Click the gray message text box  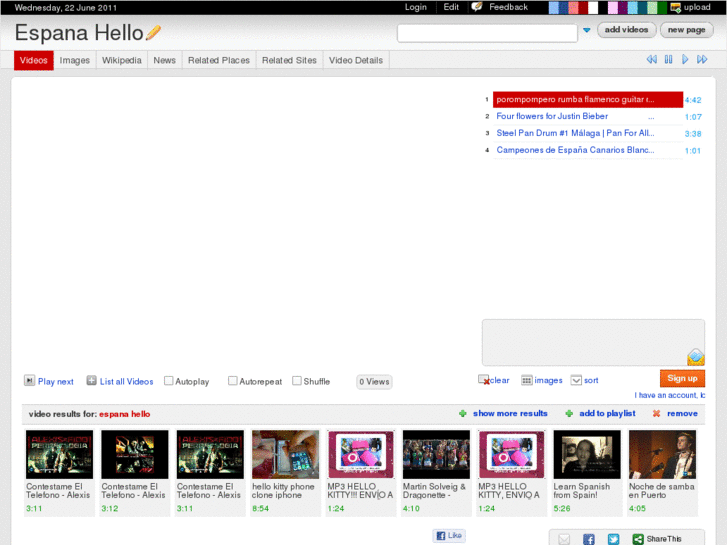tap(593, 342)
